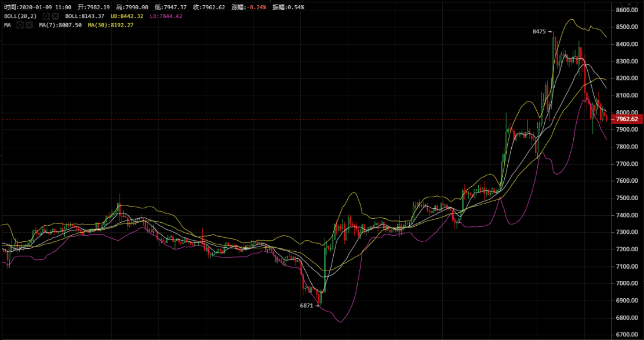Open BOLL indicator settings gear
The image size is (644, 340).
46,16
